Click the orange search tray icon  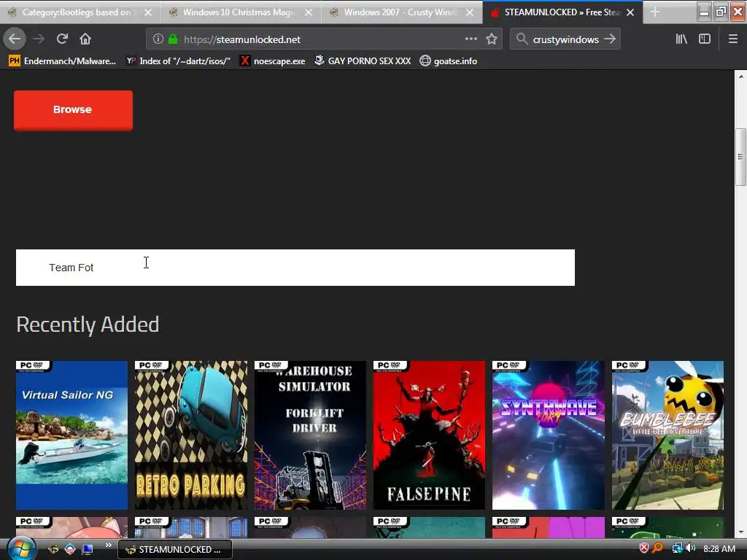coord(658,548)
